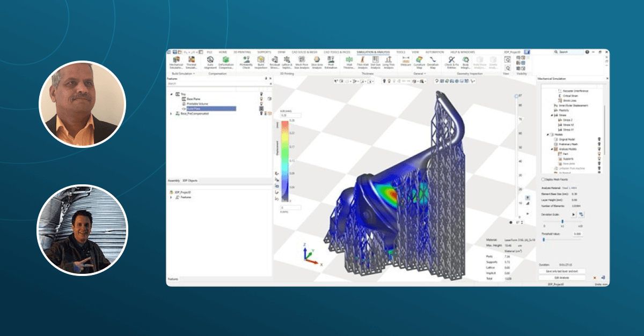Run the Printability Check
Image resolution: width=644 pixels, height=336 pixels.
click(x=246, y=62)
